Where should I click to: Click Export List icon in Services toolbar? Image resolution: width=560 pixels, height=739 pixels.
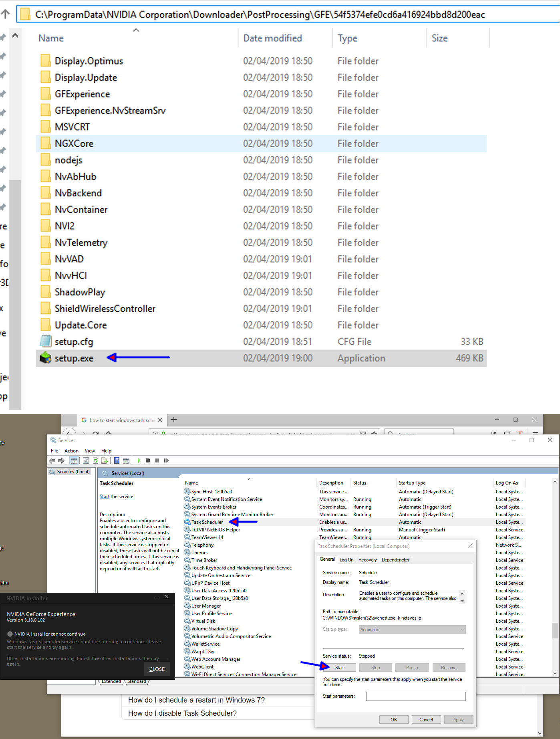pos(105,461)
